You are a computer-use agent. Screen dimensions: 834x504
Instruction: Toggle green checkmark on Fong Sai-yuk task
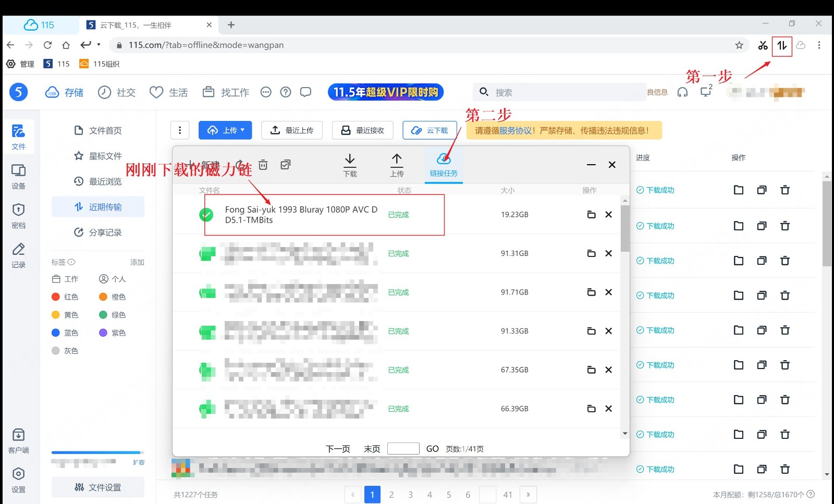[x=206, y=214]
